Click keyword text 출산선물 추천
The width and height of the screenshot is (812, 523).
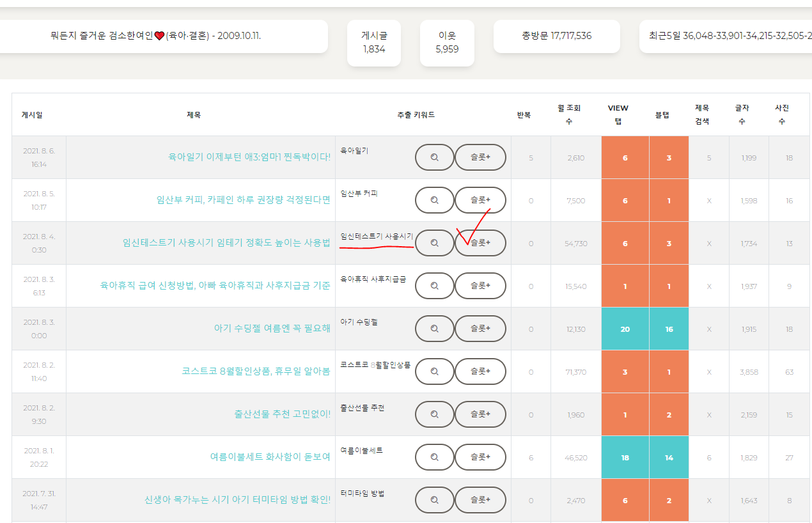363,407
